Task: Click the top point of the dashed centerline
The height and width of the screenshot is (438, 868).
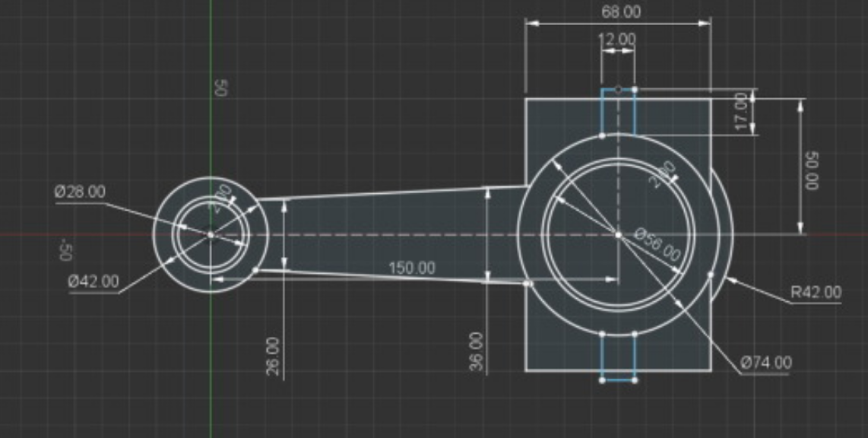Action: (x=618, y=90)
